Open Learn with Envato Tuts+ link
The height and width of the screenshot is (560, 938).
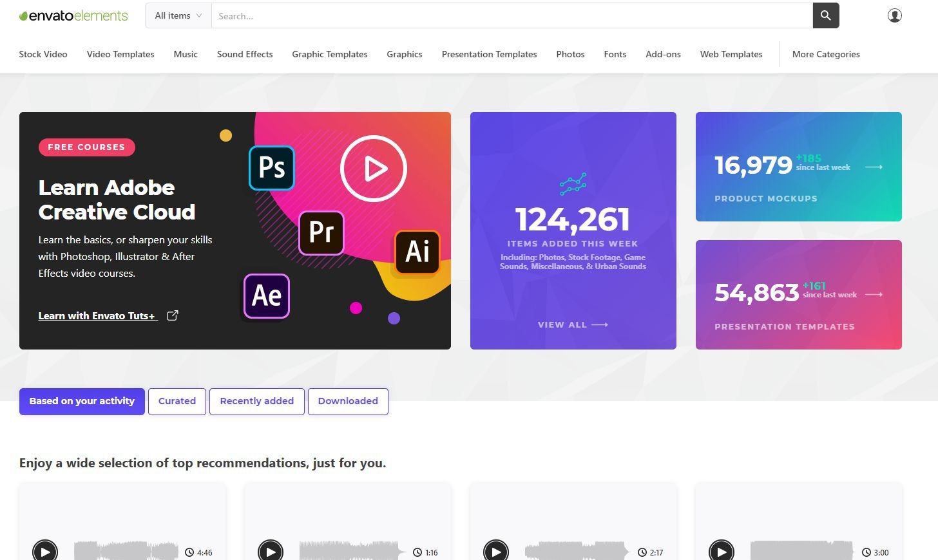[x=98, y=315]
